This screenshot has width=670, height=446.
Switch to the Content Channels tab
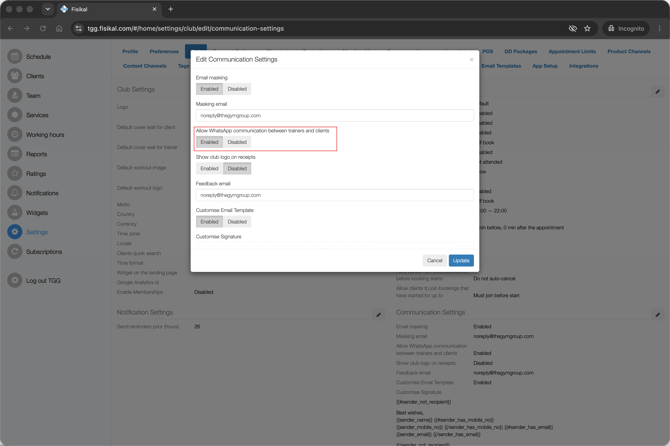point(144,66)
